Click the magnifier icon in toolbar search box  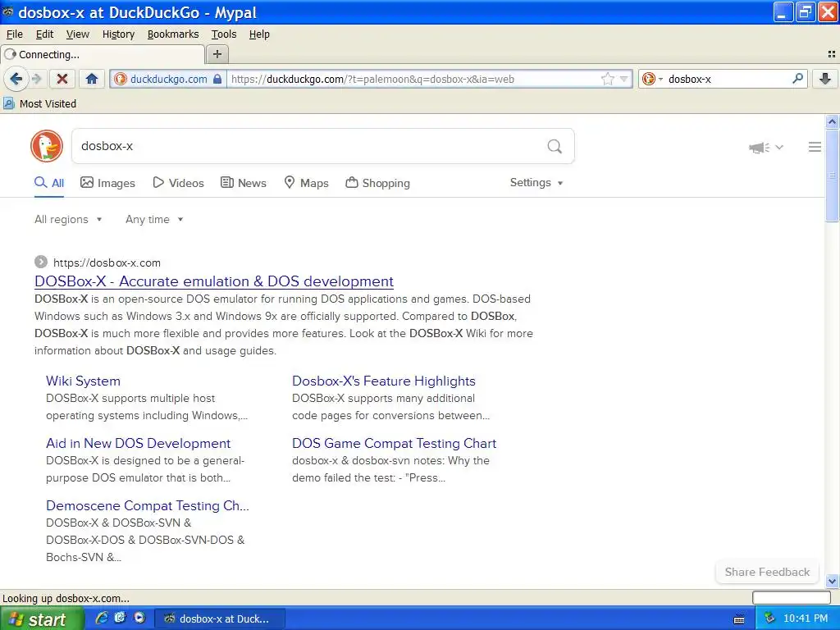point(797,79)
